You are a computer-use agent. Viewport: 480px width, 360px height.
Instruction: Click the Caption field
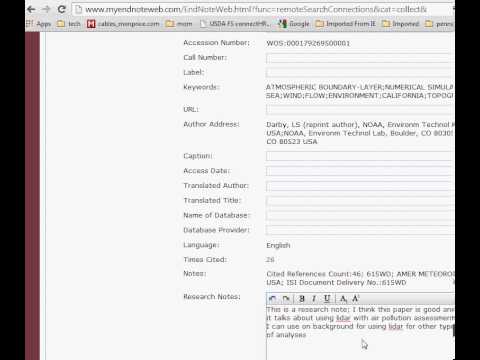360,156
